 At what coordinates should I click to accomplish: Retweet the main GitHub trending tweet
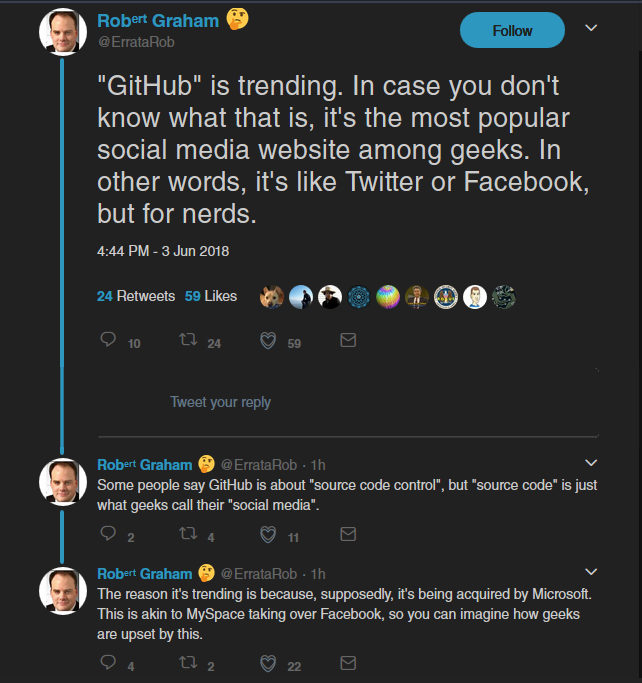point(186,341)
